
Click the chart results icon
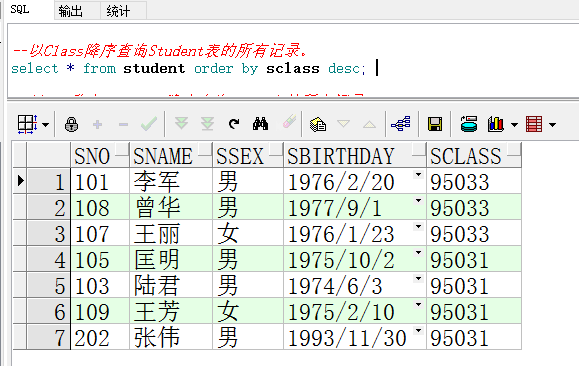pyautogui.click(x=496, y=124)
